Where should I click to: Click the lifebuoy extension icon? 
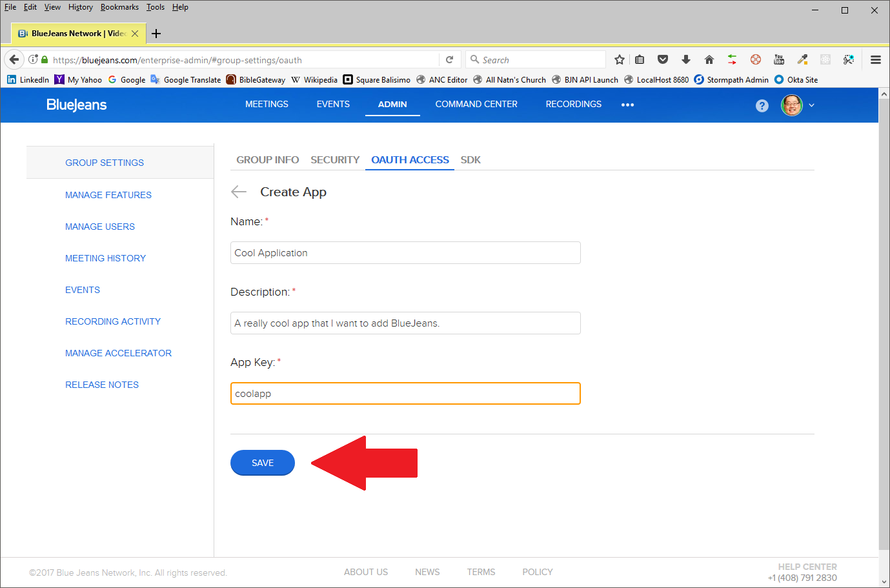756,59
